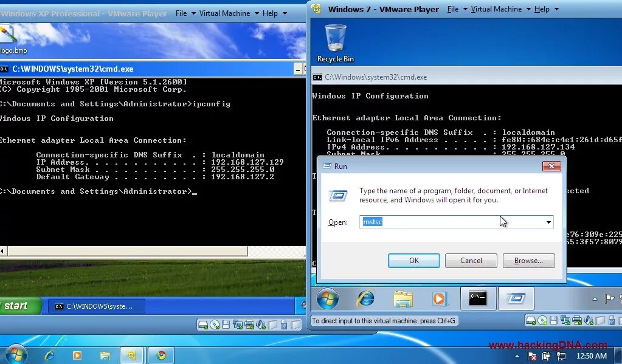
Task: Click CD/DVD icon in Windows 7 VMware status bar
Action: point(542,320)
